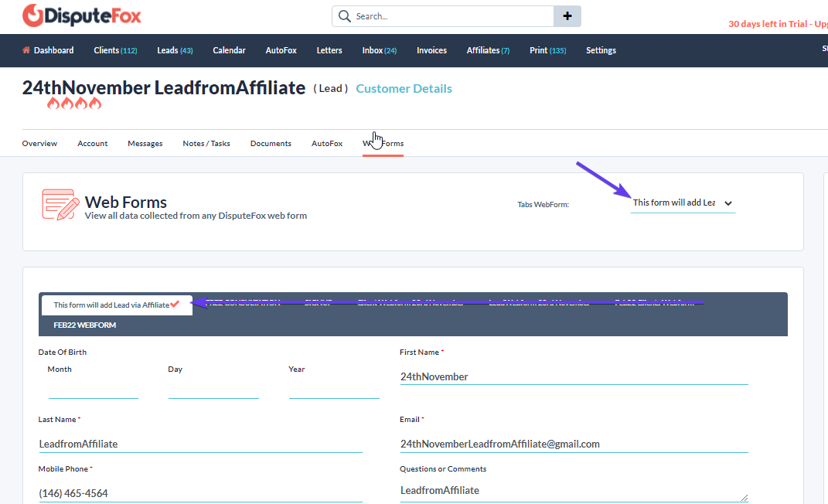The height and width of the screenshot is (504, 828).
Task: Open Affiliates (7)
Action: (488, 50)
